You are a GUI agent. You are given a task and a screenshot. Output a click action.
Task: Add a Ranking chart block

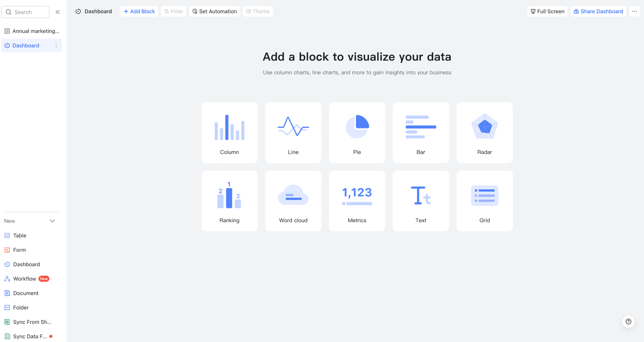[229, 201]
